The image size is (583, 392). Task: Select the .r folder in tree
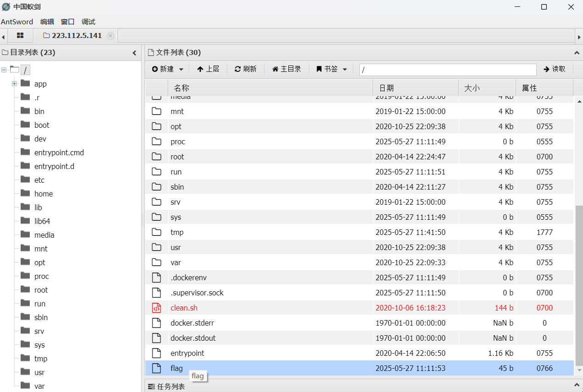[37, 98]
